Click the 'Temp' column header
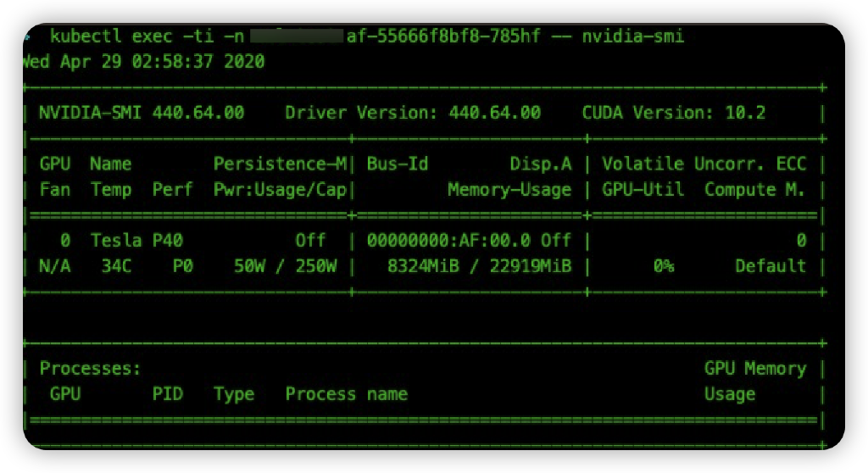868x473 pixels. point(111,190)
